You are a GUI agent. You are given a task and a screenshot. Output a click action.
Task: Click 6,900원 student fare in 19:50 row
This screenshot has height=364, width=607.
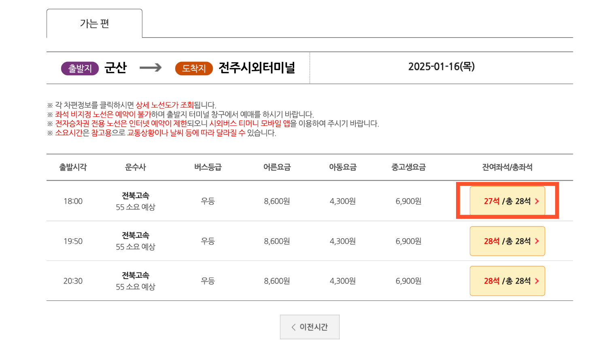coord(409,241)
